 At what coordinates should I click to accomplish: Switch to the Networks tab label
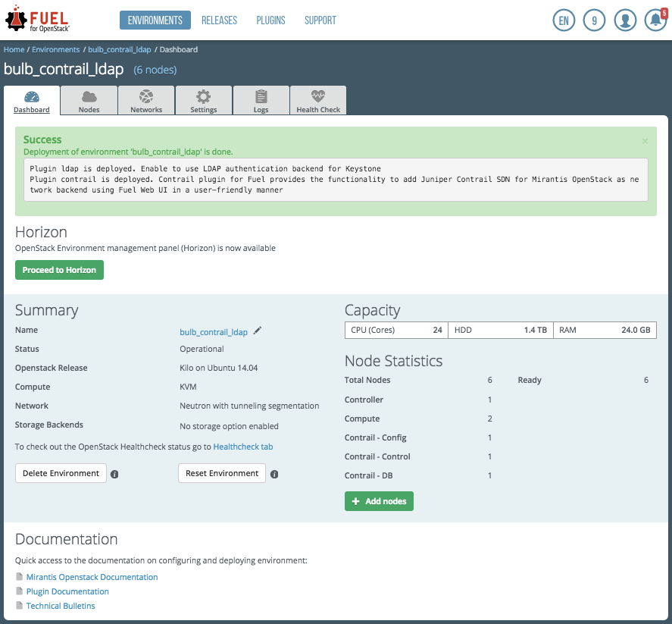point(146,110)
